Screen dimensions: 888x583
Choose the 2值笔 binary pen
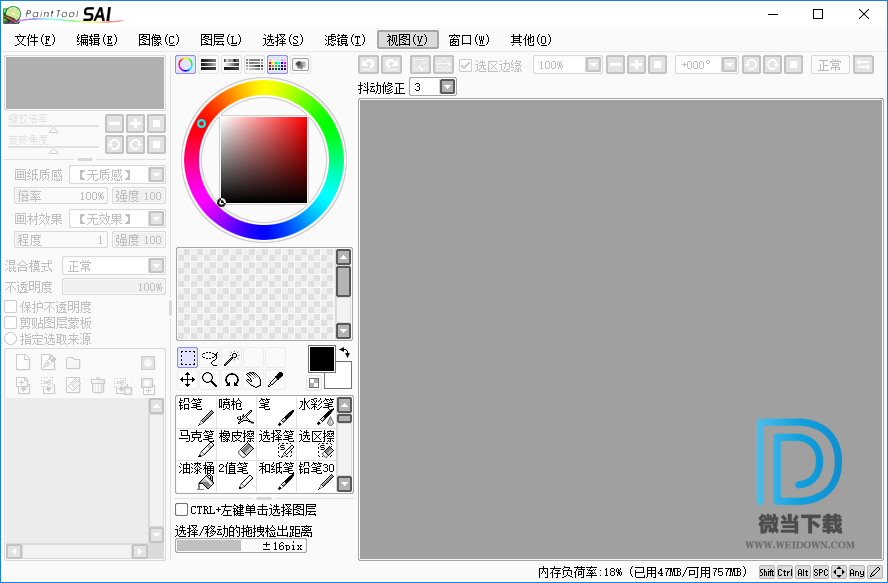(x=236, y=476)
